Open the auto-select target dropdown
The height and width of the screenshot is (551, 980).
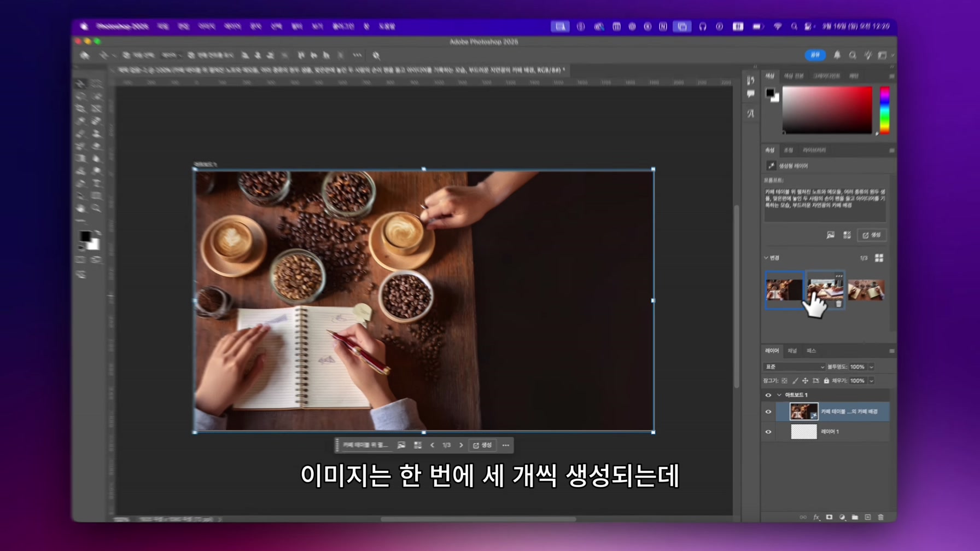(171, 55)
